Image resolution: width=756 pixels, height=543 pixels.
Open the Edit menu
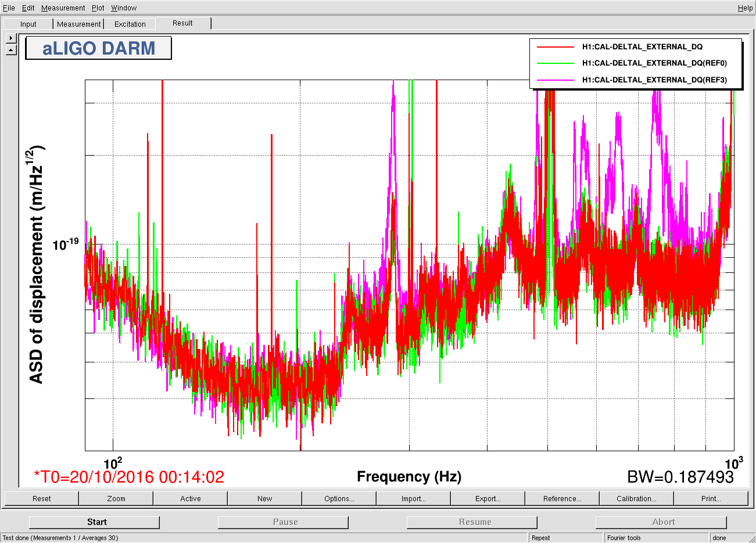coord(28,8)
